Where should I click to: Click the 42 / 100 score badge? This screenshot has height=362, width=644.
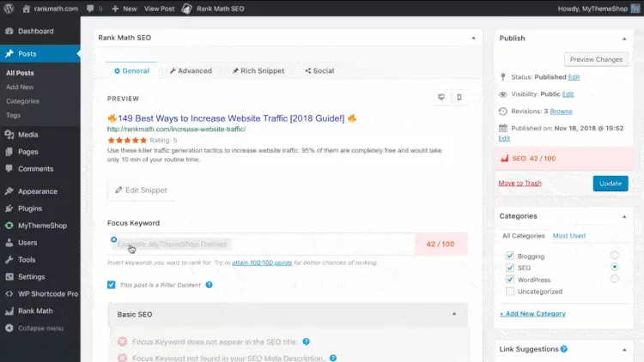point(440,244)
